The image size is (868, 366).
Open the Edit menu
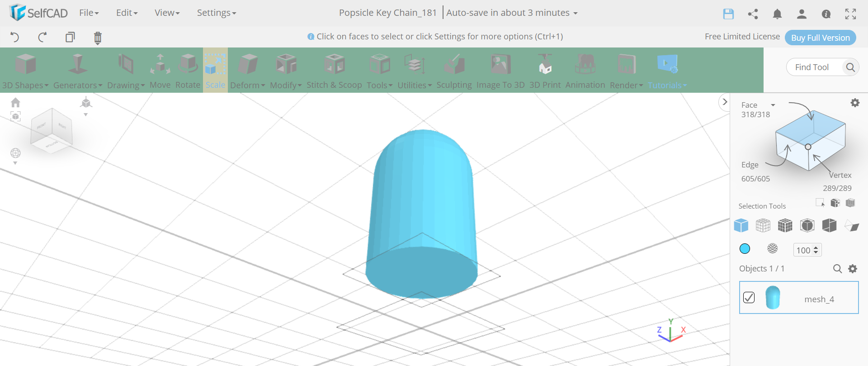(127, 13)
